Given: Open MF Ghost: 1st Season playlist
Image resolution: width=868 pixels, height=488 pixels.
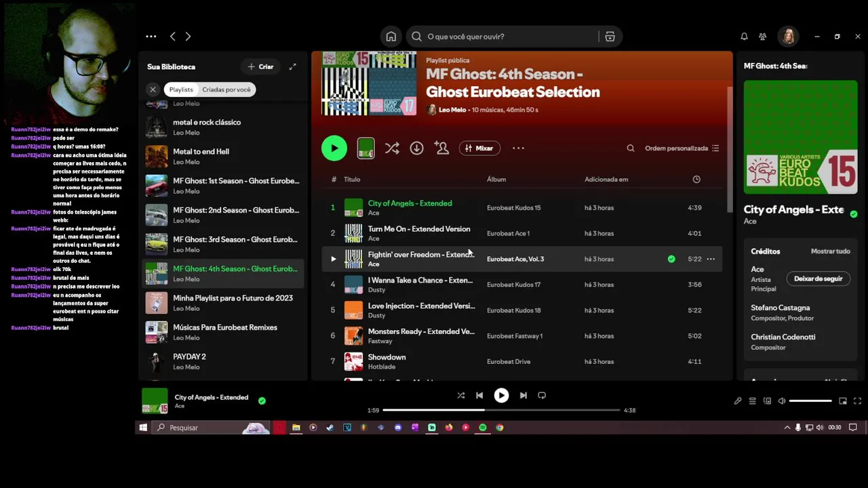Looking at the screenshot, I should (223, 186).
